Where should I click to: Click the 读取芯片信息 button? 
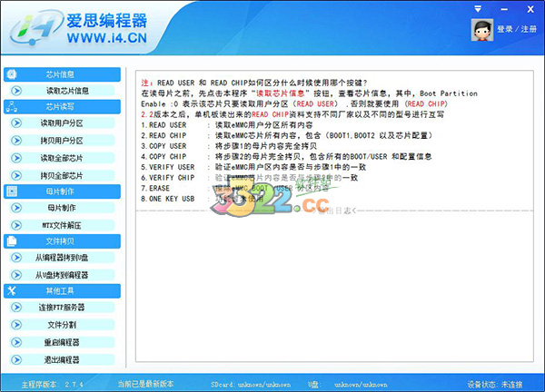(x=62, y=91)
